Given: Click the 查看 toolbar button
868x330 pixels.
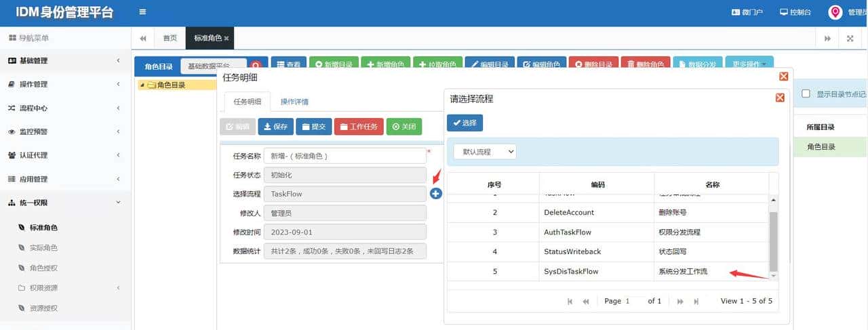Looking at the screenshot, I should tap(289, 64).
